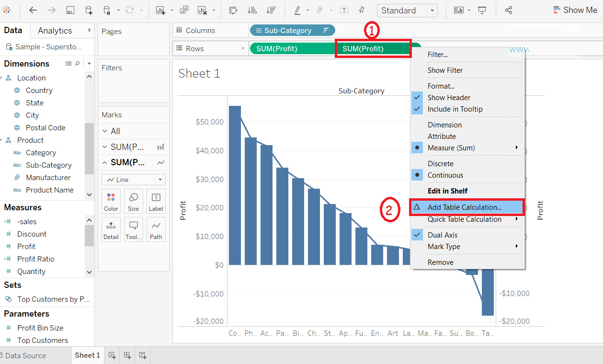The width and height of the screenshot is (603, 364).
Task: Sort ascending toolbar icon
Action: pyautogui.click(x=252, y=10)
